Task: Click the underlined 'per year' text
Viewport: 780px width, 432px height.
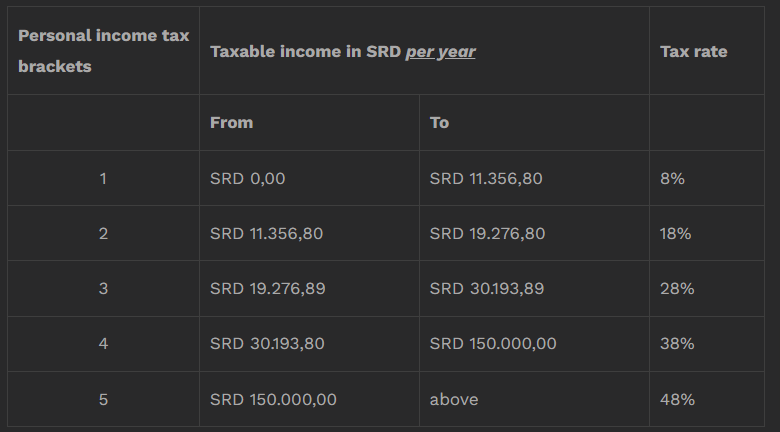Action: pos(441,52)
